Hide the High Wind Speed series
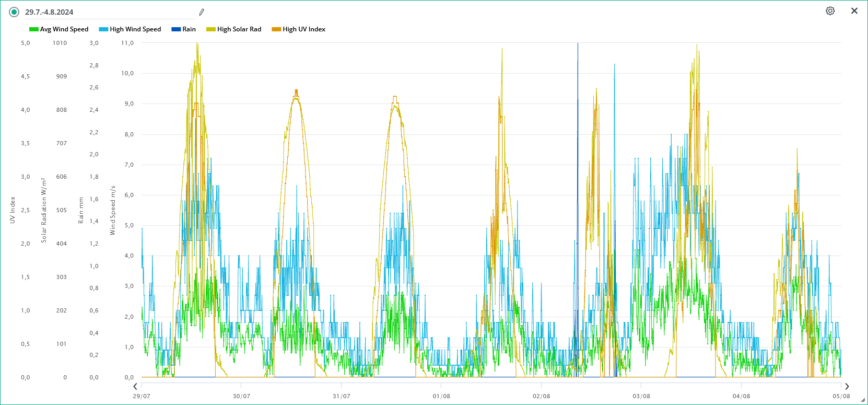868x405 pixels. [130, 29]
